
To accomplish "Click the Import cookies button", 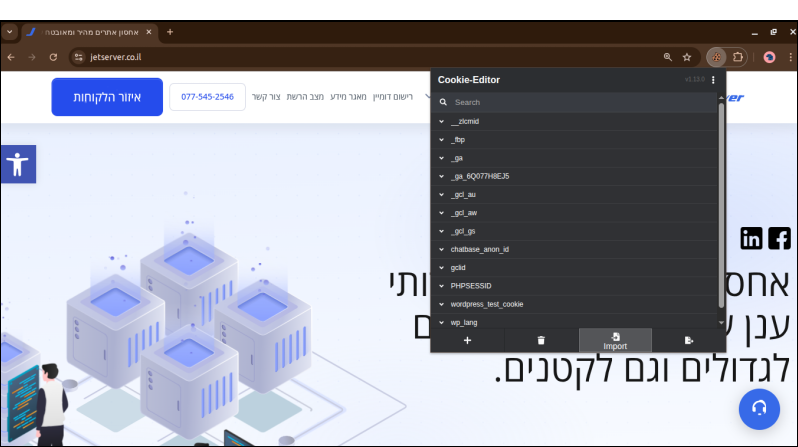I will (615, 340).
